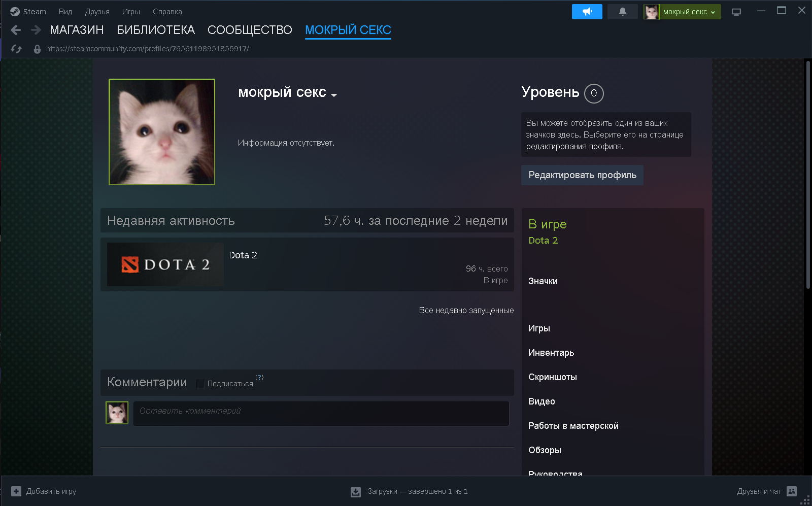Image resolution: width=812 pixels, height=506 pixels.
Task: Switch to the СООБЩЕСТВО tab
Action: click(x=250, y=30)
